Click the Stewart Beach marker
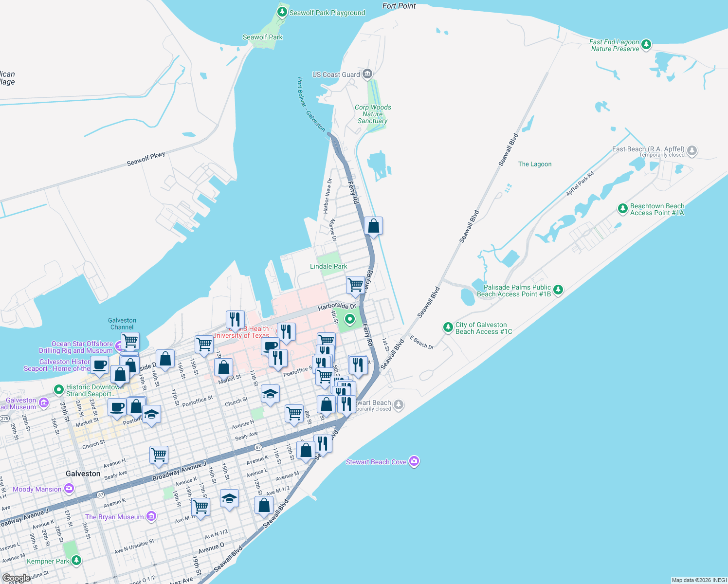 click(x=398, y=404)
